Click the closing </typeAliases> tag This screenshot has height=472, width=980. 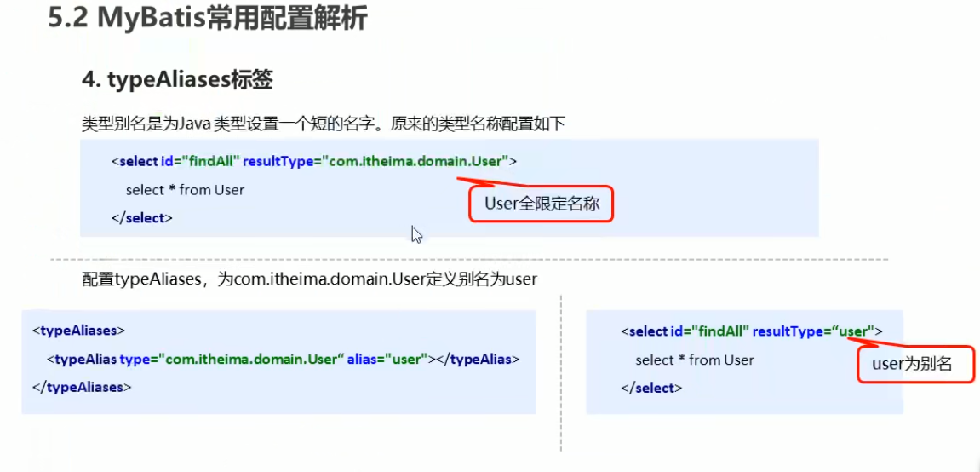click(82, 388)
